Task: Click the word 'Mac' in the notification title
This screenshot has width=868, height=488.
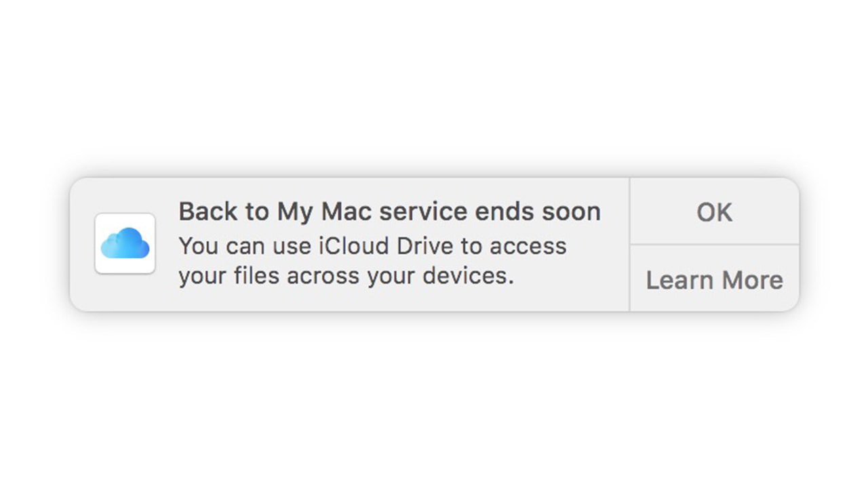Action: click(x=347, y=212)
